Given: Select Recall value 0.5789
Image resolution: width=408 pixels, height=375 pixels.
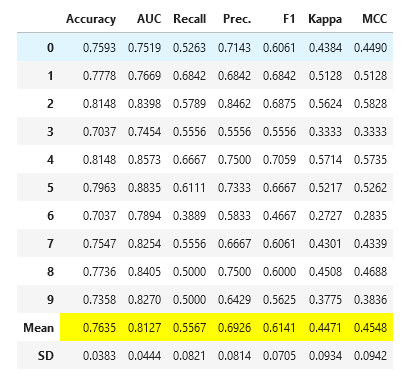Looking at the screenshot, I should pos(189,104).
